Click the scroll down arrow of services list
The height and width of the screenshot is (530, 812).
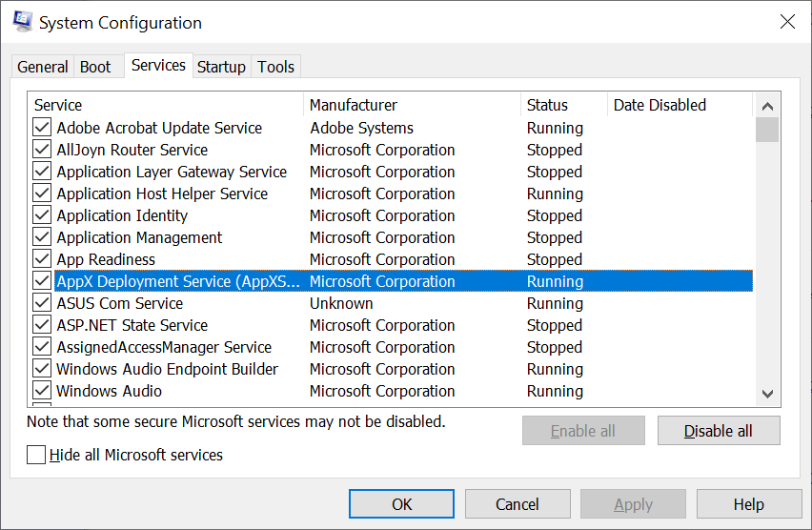(767, 394)
